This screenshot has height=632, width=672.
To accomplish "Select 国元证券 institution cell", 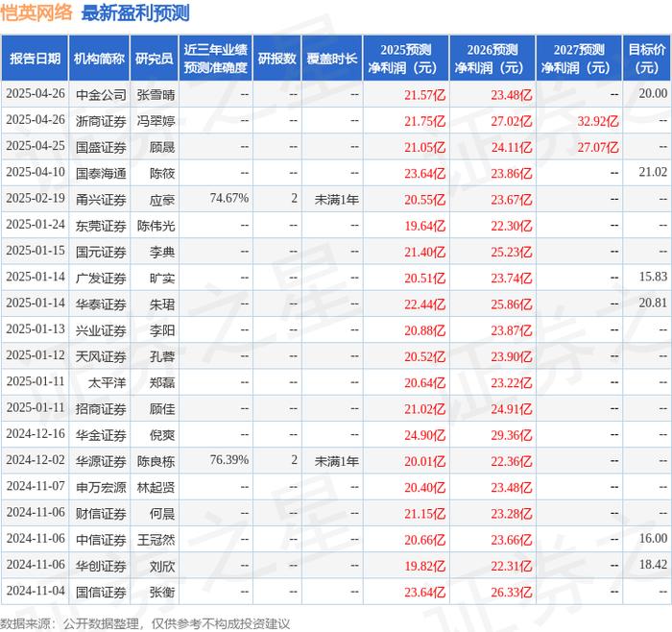I will coord(101,252).
